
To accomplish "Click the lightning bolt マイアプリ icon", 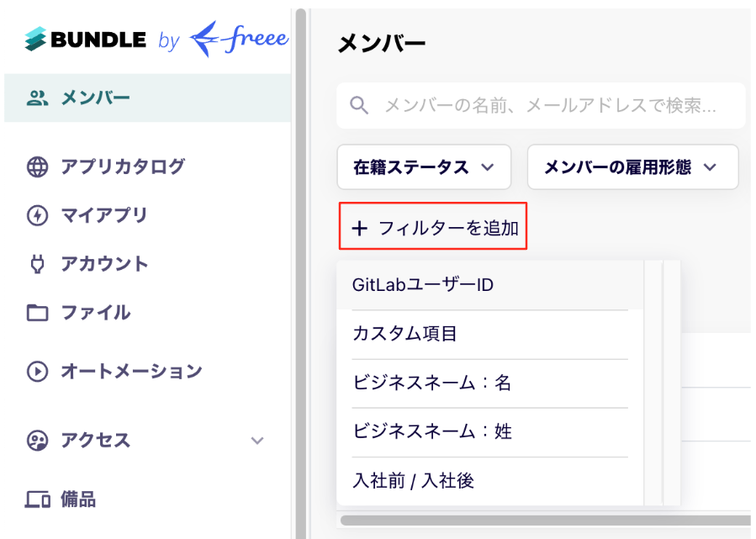I will (x=37, y=215).
